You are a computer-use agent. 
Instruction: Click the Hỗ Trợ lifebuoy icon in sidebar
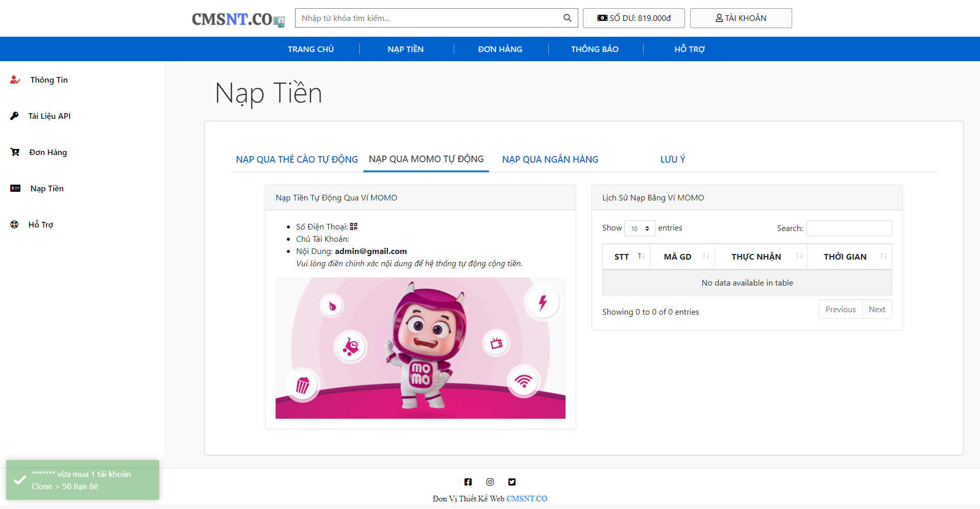pyautogui.click(x=14, y=224)
